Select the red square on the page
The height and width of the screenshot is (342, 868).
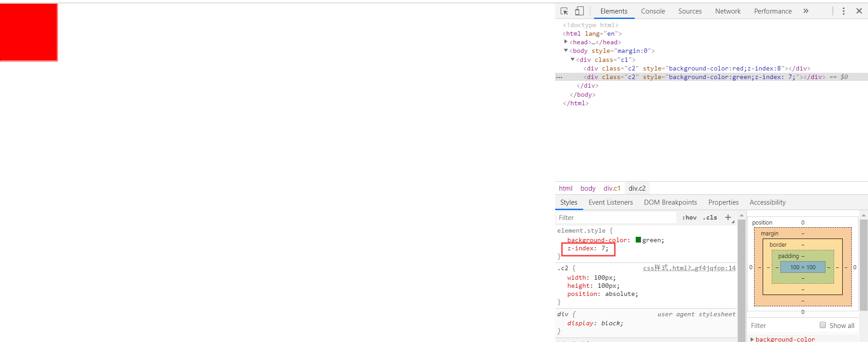click(28, 32)
